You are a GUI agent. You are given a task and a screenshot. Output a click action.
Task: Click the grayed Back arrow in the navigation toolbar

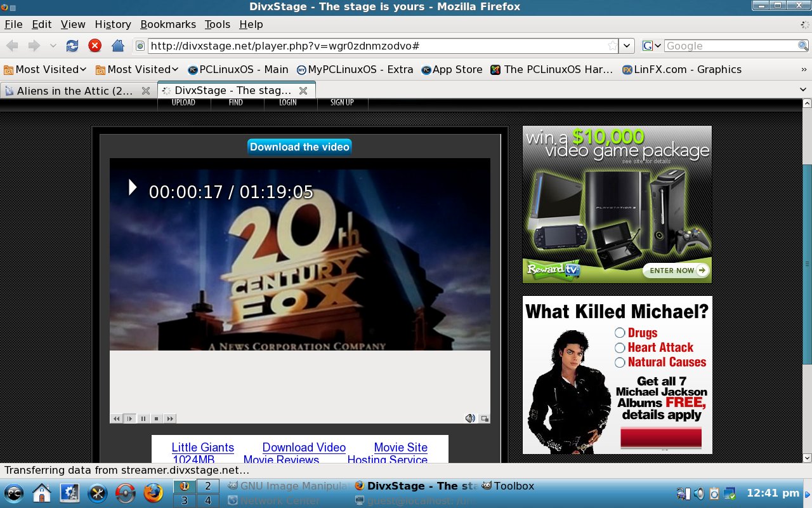coord(13,46)
